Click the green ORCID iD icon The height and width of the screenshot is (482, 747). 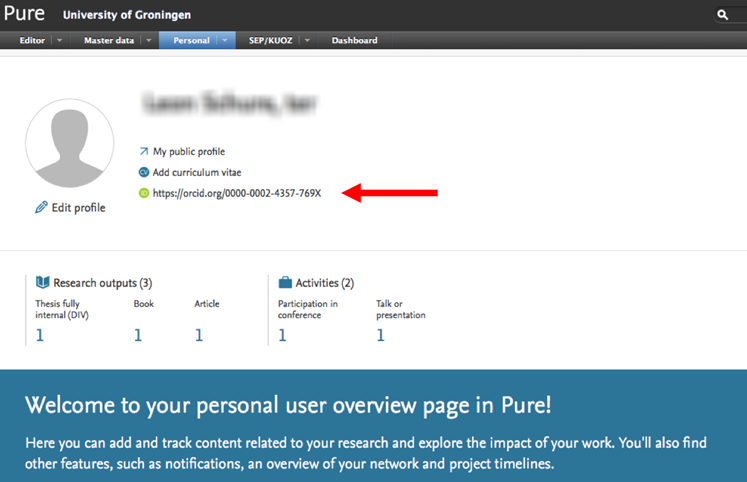[x=144, y=192]
